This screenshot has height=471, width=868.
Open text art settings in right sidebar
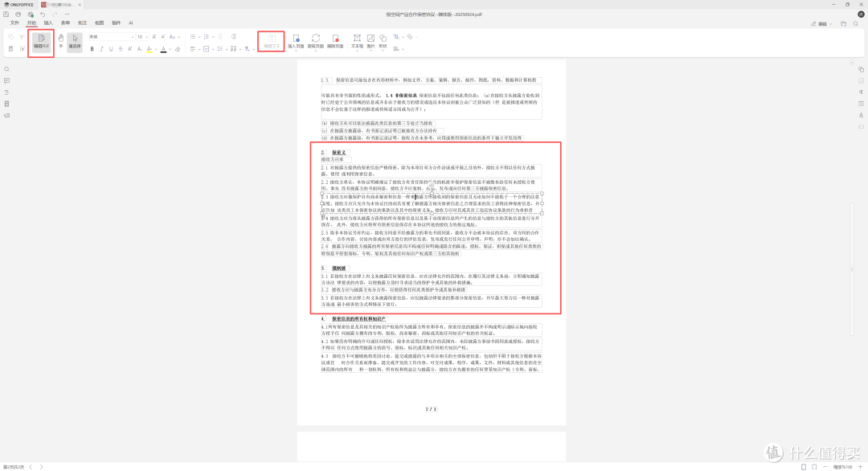(861, 115)
